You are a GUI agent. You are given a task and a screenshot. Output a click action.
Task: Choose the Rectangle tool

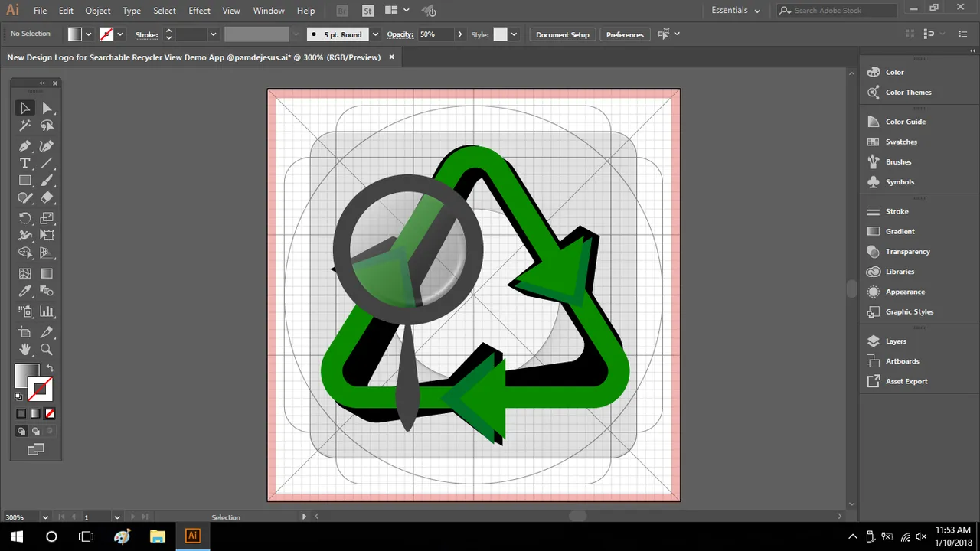coord(25,181)
